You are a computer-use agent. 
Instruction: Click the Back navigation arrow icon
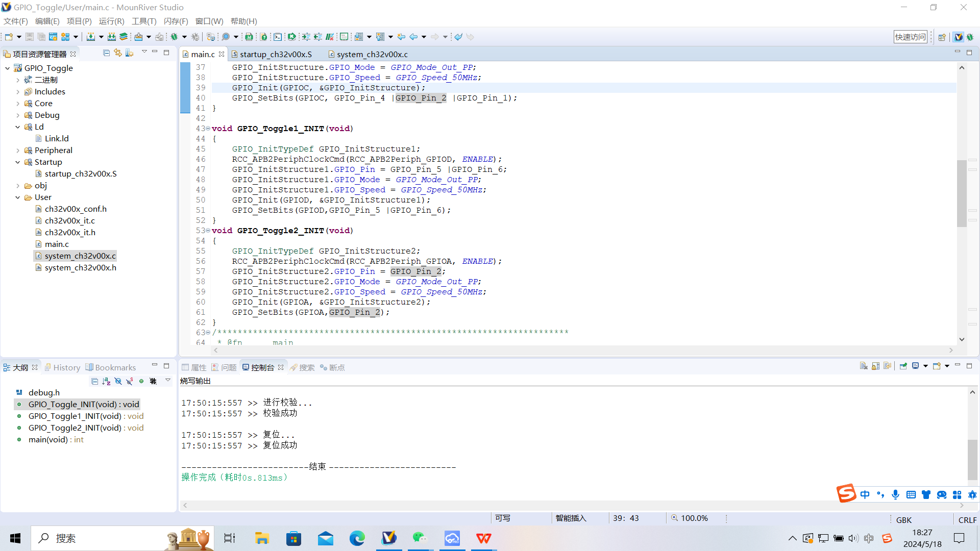413,37
